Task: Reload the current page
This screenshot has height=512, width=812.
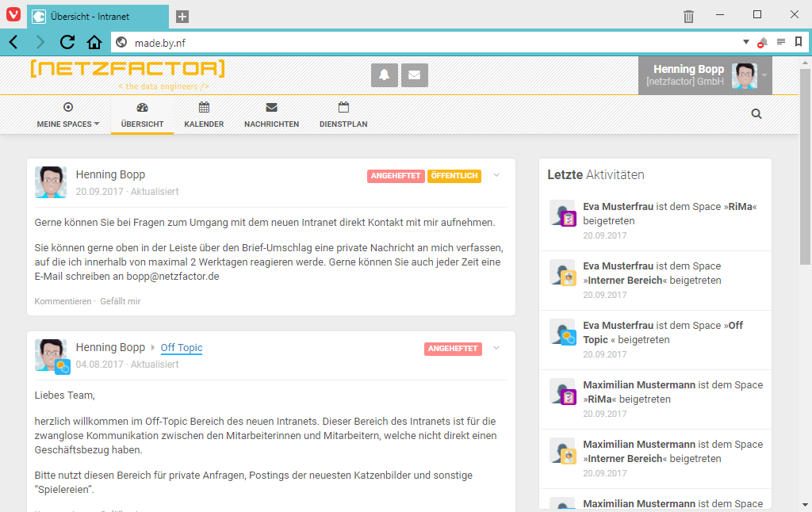Action: (67, 42)
